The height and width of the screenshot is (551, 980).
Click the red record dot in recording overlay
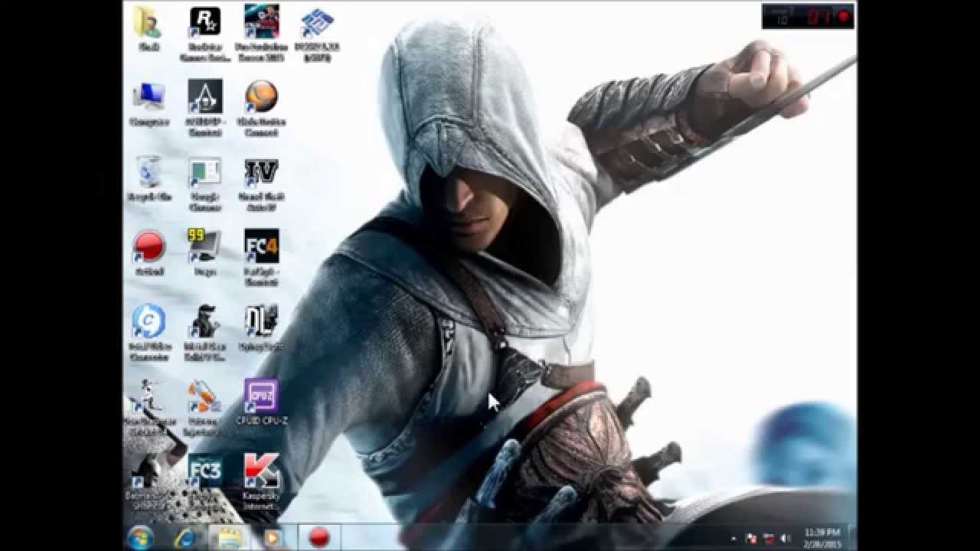click(x=844, y=16)
